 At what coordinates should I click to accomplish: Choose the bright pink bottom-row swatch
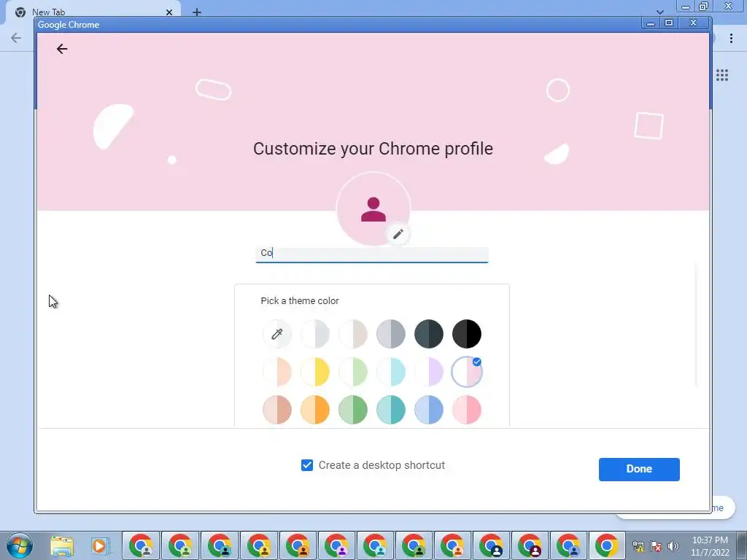tap(466, 410)
